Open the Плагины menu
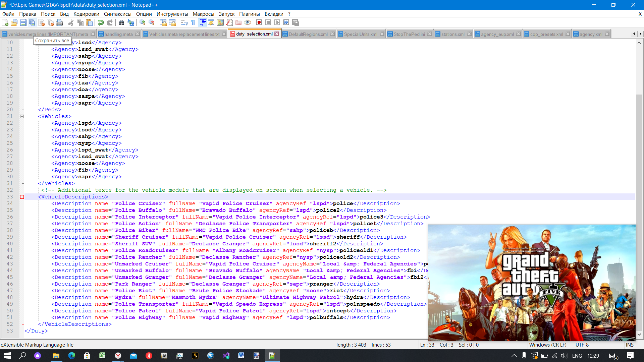This screenshot has height=362, width=644. (x=249, y=14)
